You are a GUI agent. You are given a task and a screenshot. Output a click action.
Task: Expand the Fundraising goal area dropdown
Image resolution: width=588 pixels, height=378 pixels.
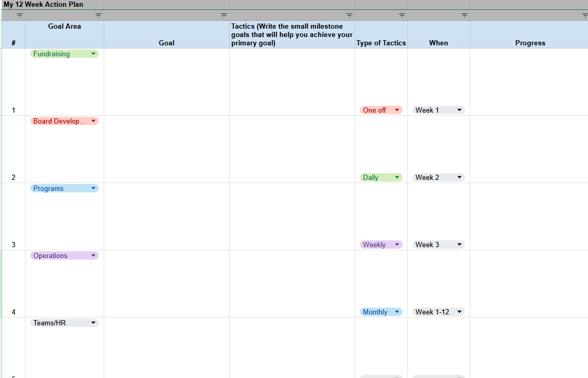tap(65, 54)
